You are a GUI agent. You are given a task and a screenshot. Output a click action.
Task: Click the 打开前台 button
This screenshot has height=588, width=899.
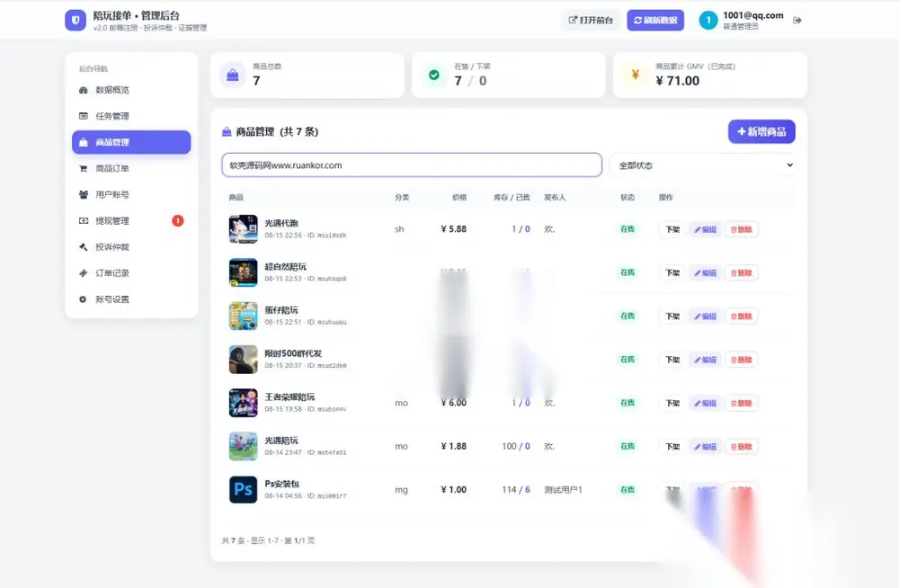pos(591,20)
